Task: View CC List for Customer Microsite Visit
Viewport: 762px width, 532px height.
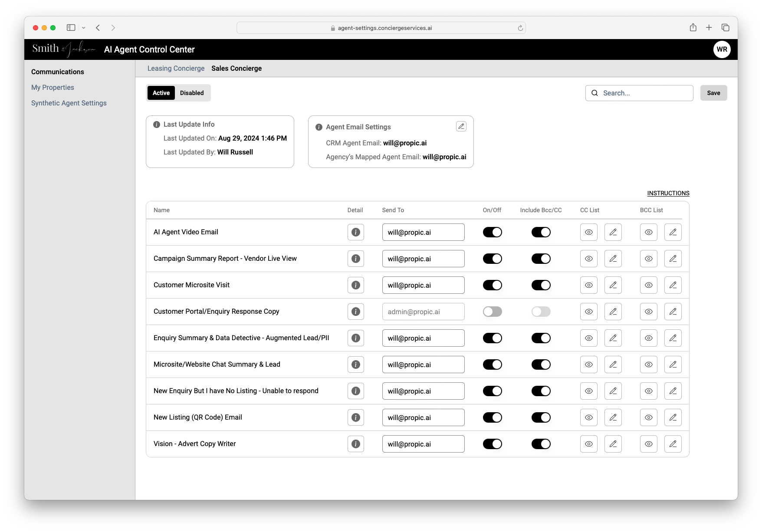Action: coord(588,285)
